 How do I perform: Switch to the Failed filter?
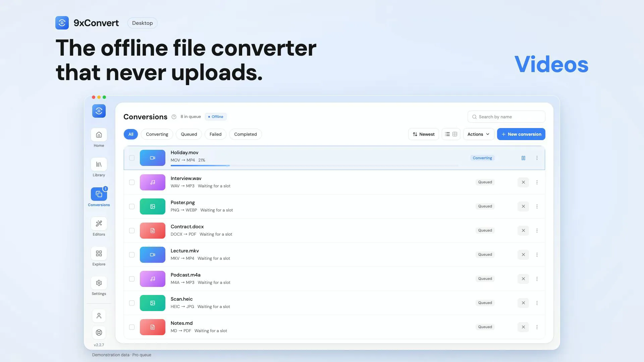tap(215, 134)
